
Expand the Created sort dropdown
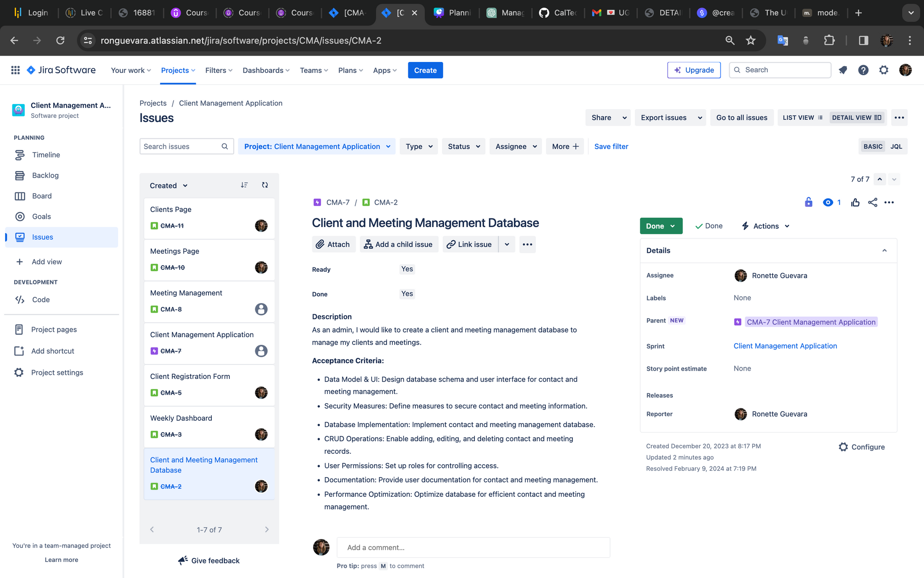click(169, 185)
